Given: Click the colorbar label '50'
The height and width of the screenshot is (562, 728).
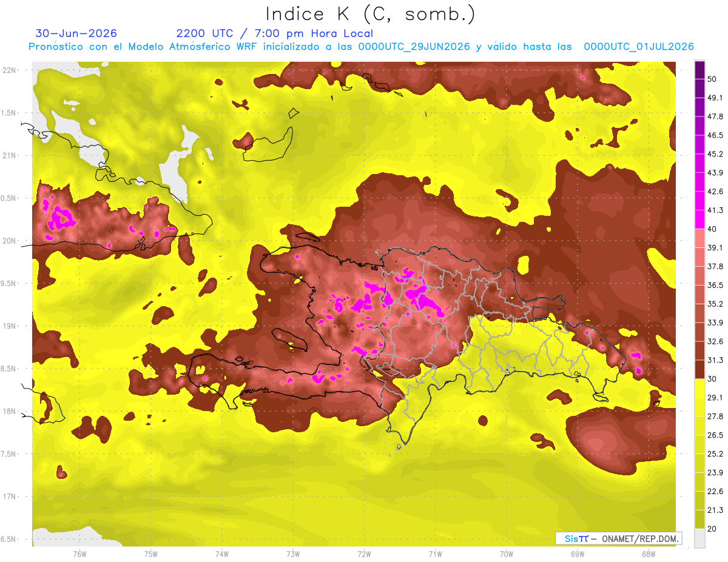Looking at the screenshot, I should tap(712, 79).
